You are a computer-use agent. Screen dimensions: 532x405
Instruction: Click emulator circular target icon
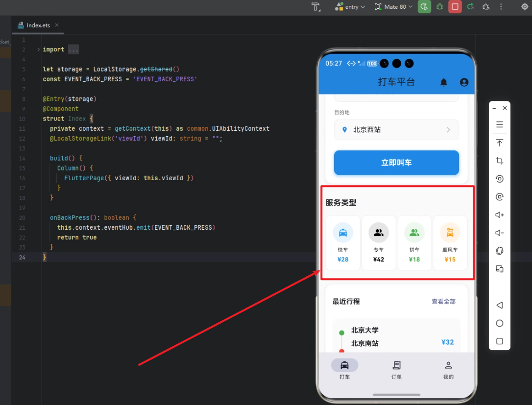500,197
